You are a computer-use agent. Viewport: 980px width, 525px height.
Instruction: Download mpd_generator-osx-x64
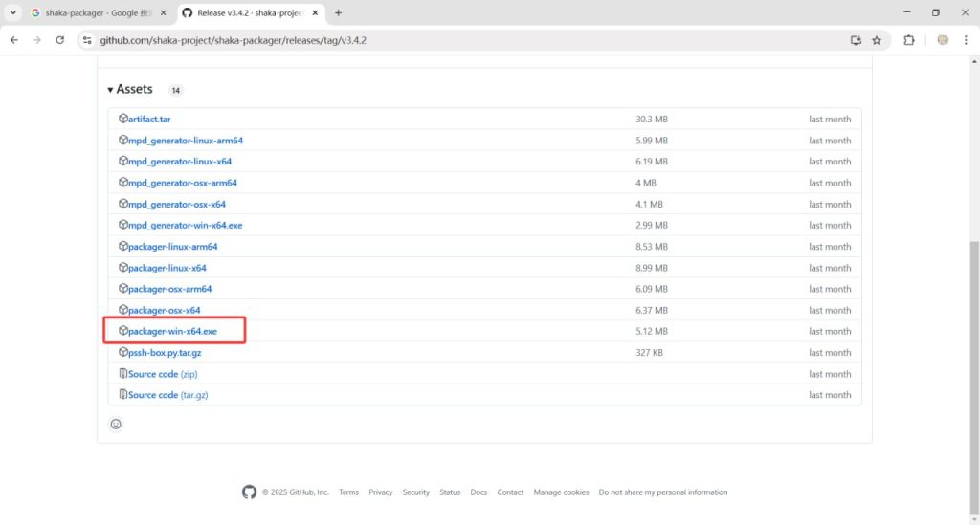click(177, 204)
